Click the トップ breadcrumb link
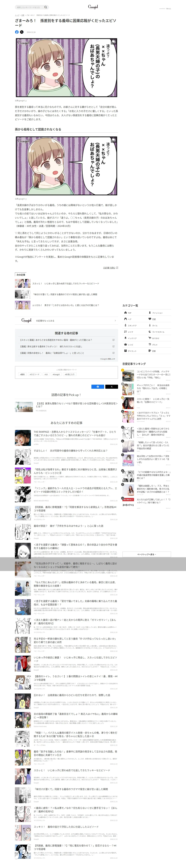The image size is (186, 868). pyautogui.click(x=17, y=15)
